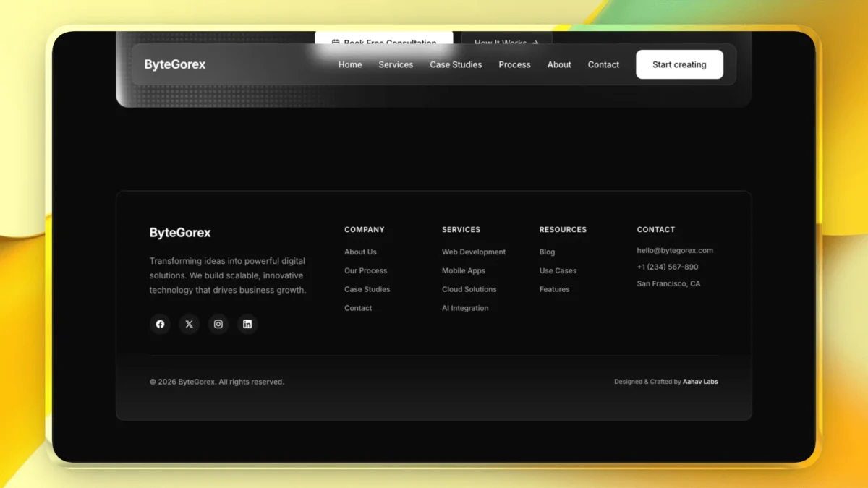Open the About Us footer link

[x=360, y=252]
